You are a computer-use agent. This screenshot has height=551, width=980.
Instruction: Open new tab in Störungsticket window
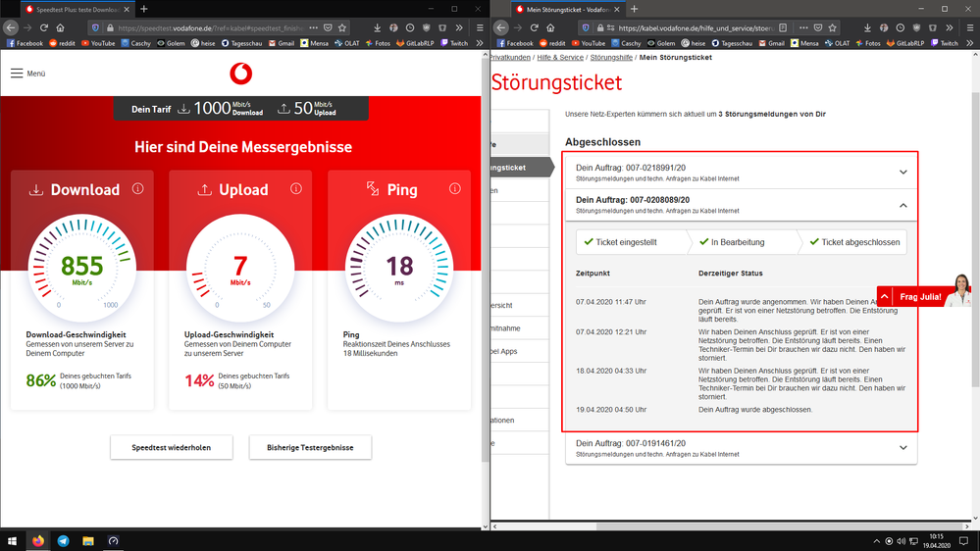click(634, 9)
